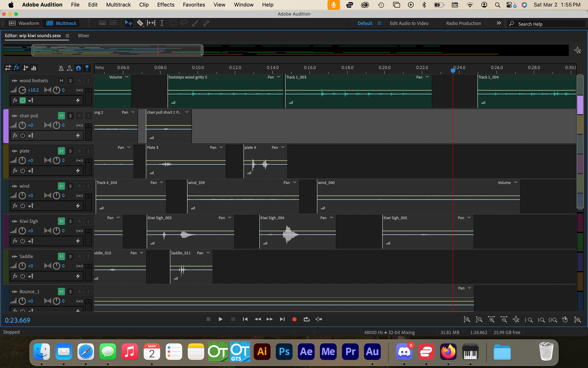Select the Slip tool
The height and width of the screenshot is (368, 588).
(x=151, y=23)
